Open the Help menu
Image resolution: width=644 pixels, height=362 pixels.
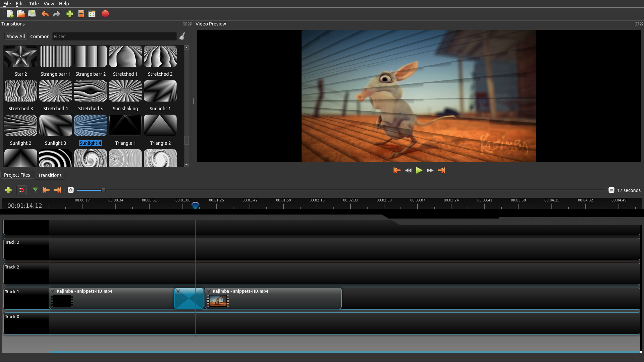pos(64,4)
